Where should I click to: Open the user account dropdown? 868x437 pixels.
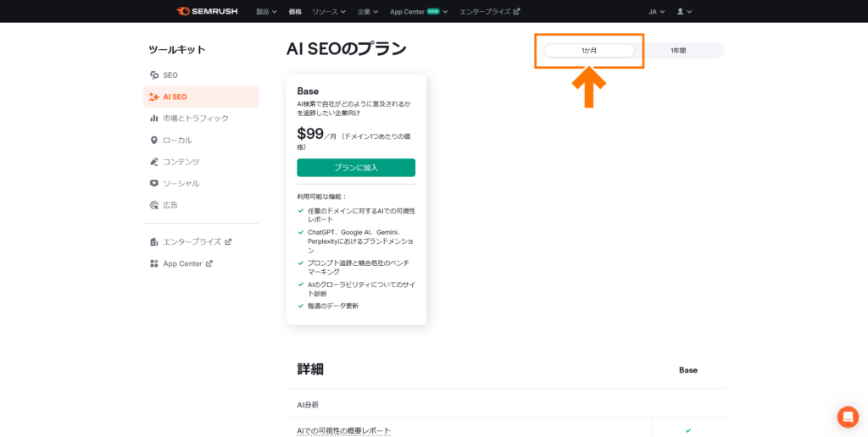[x=684, y=12]
